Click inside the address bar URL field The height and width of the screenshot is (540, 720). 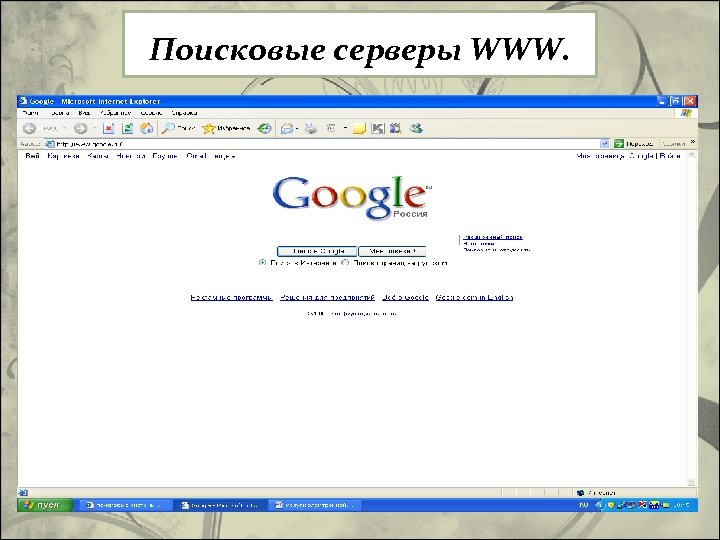321,144
